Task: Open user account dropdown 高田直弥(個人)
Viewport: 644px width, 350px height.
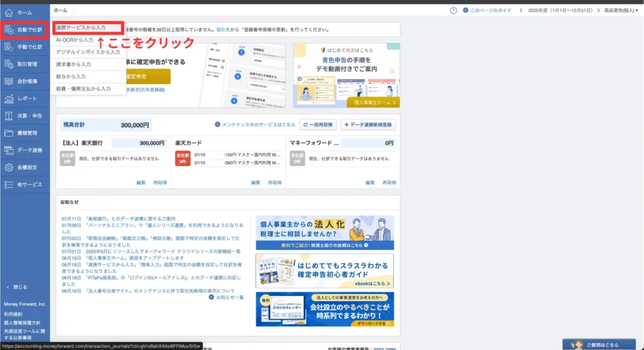Action: pos(621,11)
